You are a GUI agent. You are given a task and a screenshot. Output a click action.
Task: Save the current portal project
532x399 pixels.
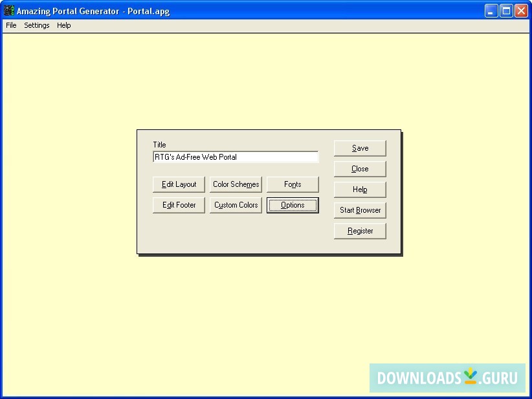click(360, 148)
